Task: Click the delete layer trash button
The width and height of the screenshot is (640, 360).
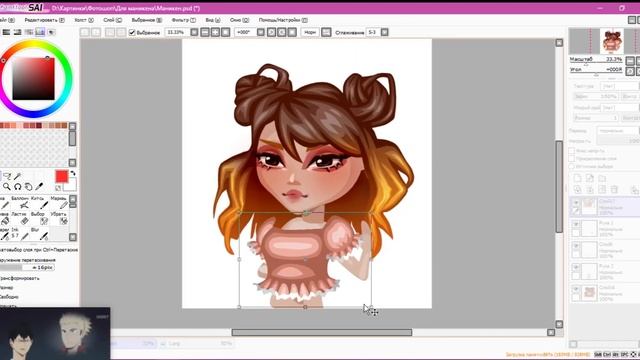Action: click(614, 189)
